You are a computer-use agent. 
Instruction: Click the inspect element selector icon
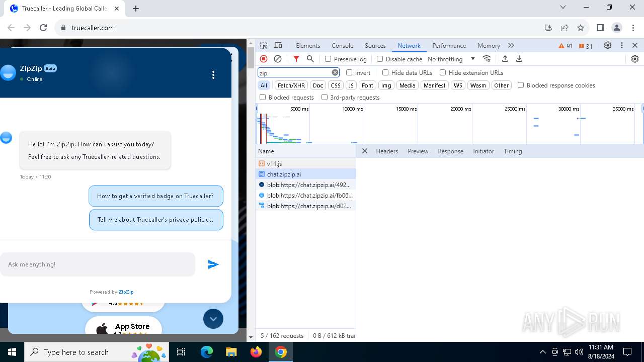click(264, 45)
